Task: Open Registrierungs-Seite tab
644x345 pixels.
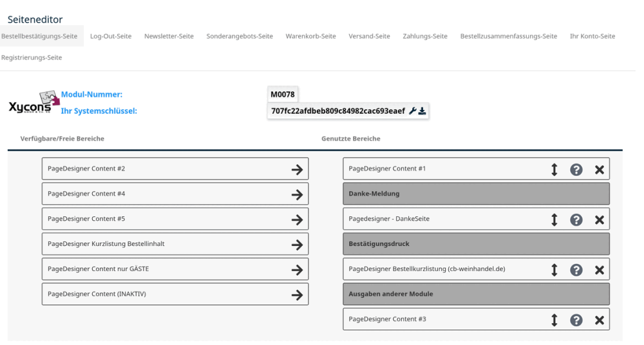Action: click(32, 57)
